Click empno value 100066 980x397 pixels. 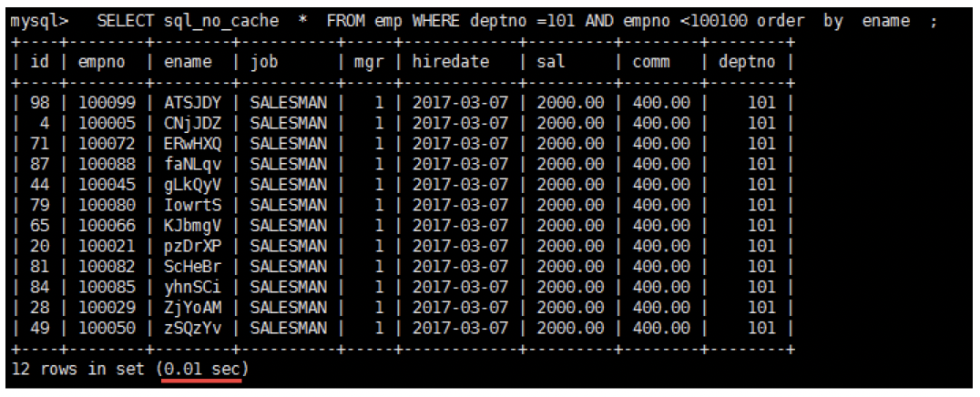tap(107, 226)
